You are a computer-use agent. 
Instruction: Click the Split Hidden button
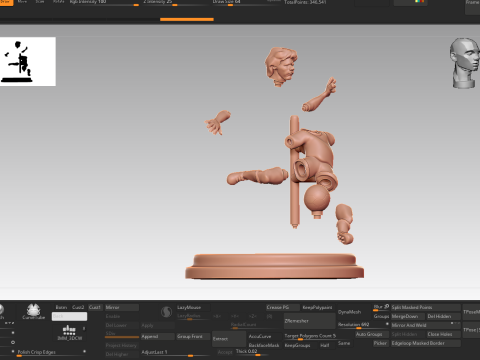(408, 334)
